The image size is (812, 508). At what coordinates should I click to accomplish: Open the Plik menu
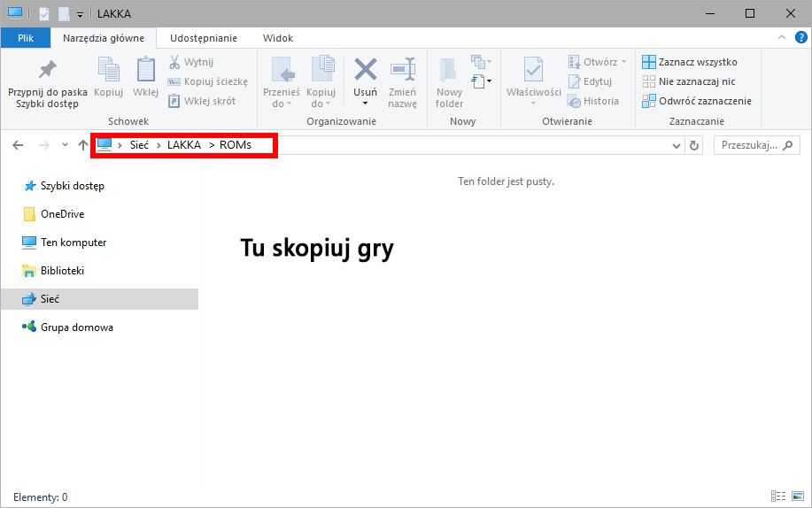coord(26,38)
